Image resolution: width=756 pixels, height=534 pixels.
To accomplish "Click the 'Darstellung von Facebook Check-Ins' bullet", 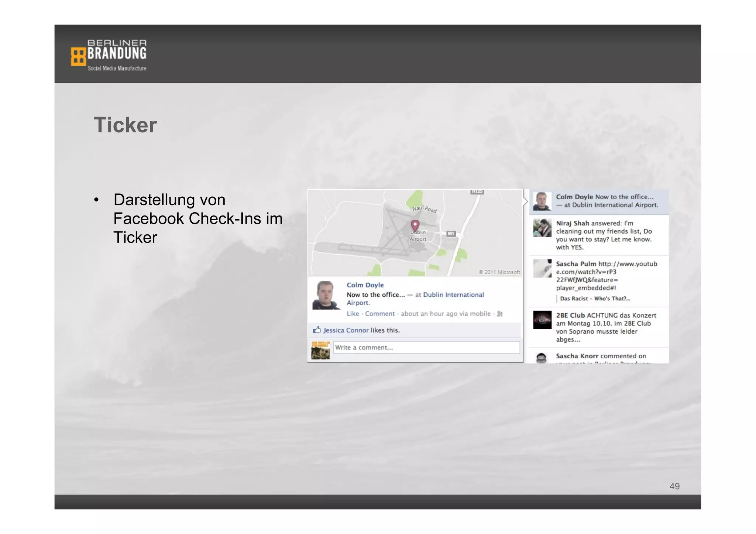I will pyautogui.click(x=198, y=218).
